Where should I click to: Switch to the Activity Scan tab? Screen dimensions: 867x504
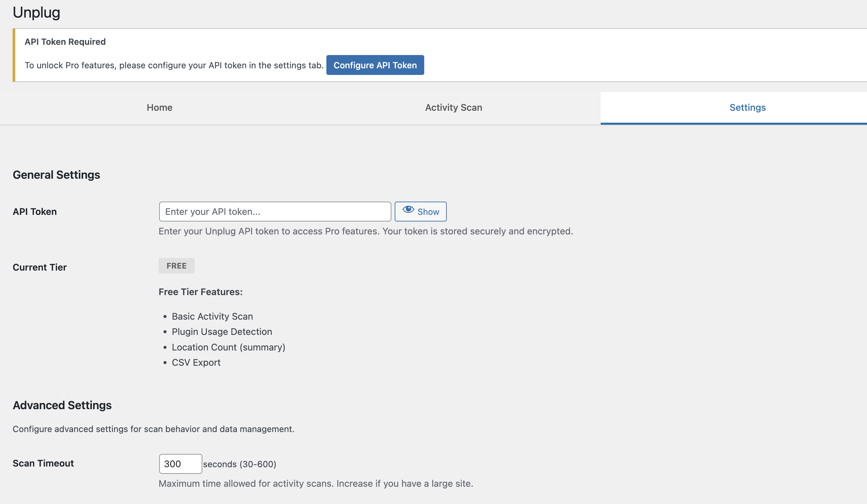453,108
